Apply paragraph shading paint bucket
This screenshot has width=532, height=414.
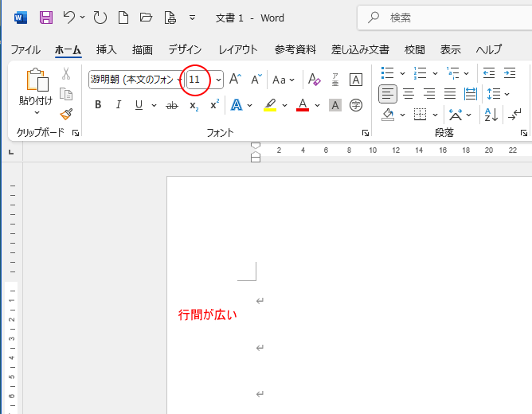click(388, 115)
